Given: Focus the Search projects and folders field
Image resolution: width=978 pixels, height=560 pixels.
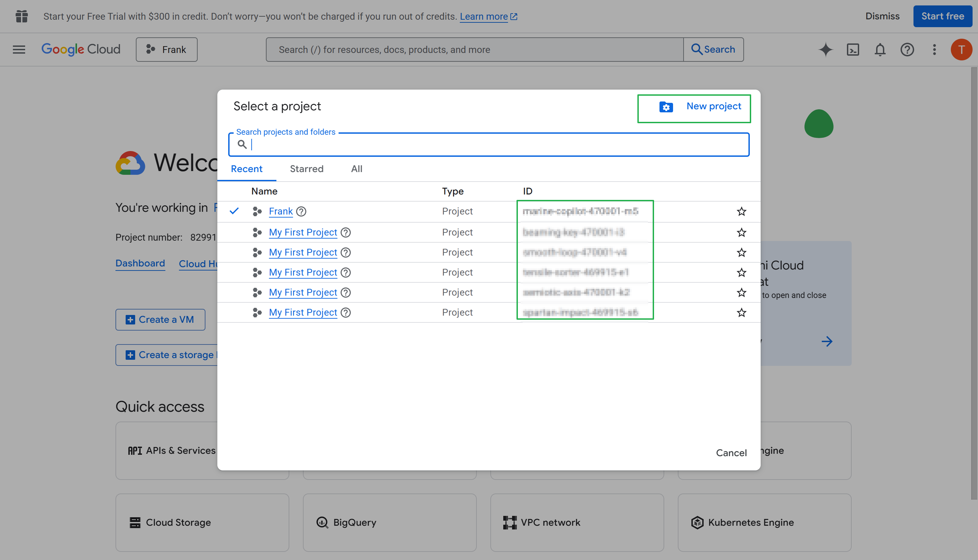Looking at the screenshot, I should (489, 145).
